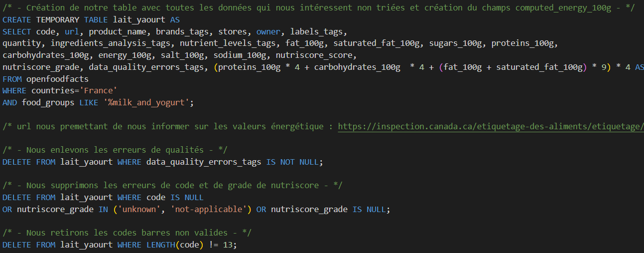The image size is (644, 253).
Task: Click the 'not-applicable' string literal
Action: (209, 209)
